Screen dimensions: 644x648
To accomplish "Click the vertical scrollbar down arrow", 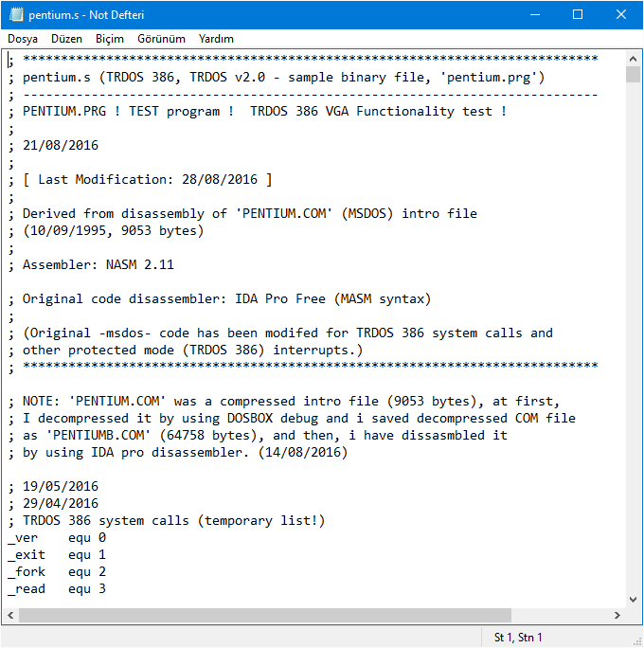I will (633, 600).
